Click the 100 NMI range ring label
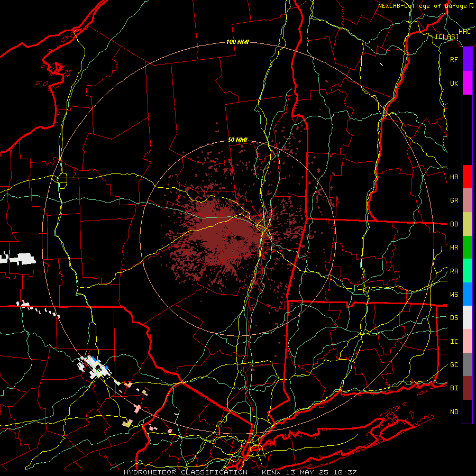 tap(237, 42)
